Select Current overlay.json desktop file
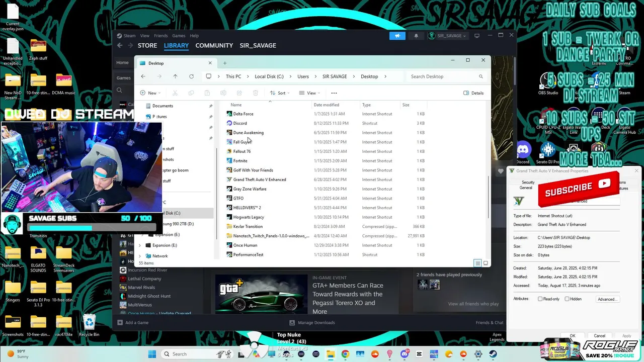 13,18
